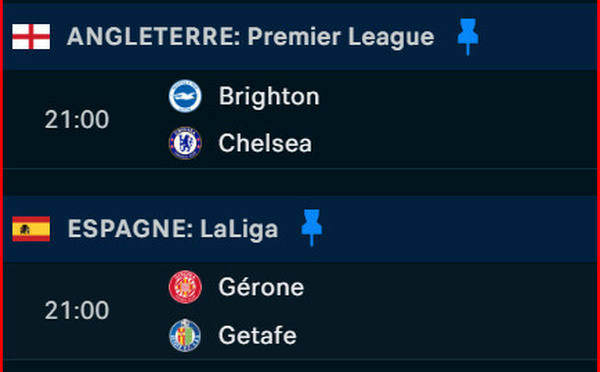Open the Chelsea team name
The image size is (600, 372).
(265, 144)
